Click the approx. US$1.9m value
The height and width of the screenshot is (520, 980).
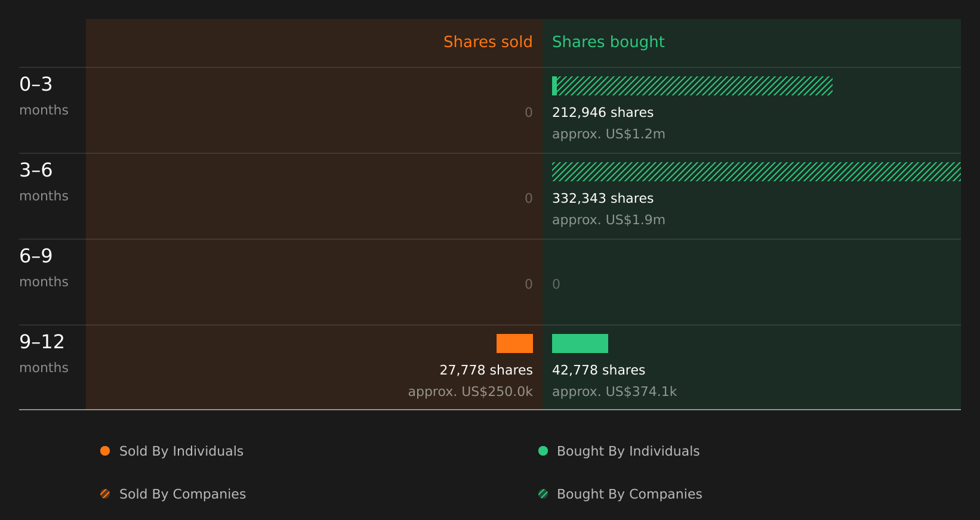(608, 219)
